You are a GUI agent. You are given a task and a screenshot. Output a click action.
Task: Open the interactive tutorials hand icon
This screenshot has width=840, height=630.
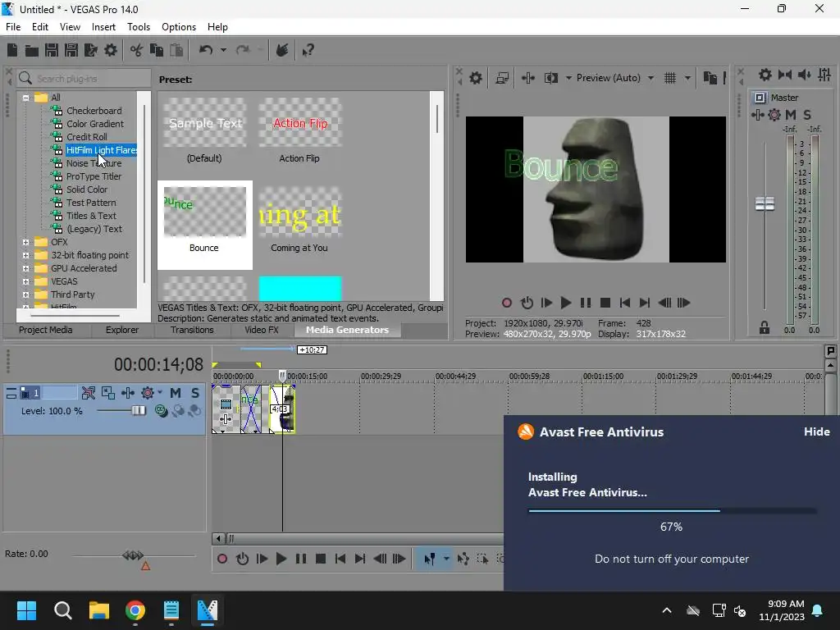click(282, 50)
